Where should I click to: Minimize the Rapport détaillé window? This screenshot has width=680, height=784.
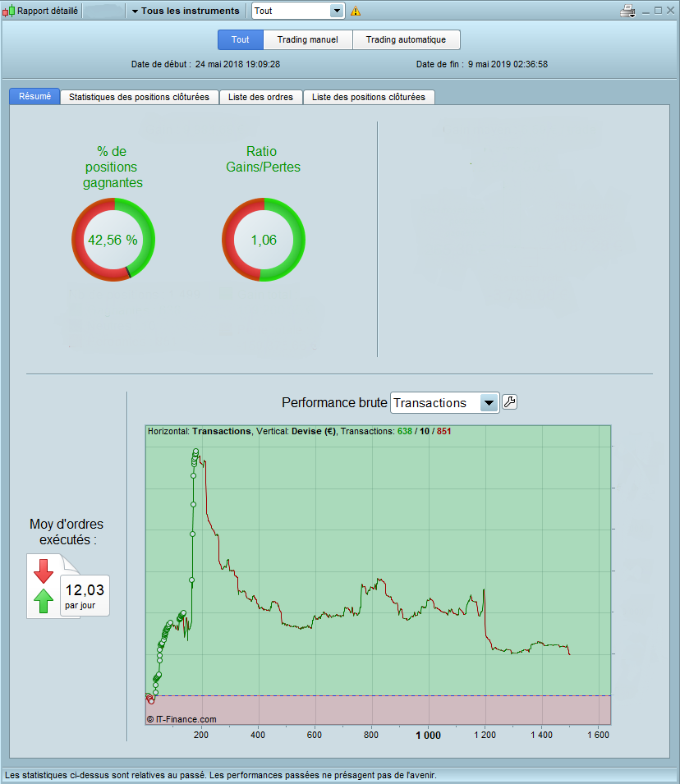646,11
